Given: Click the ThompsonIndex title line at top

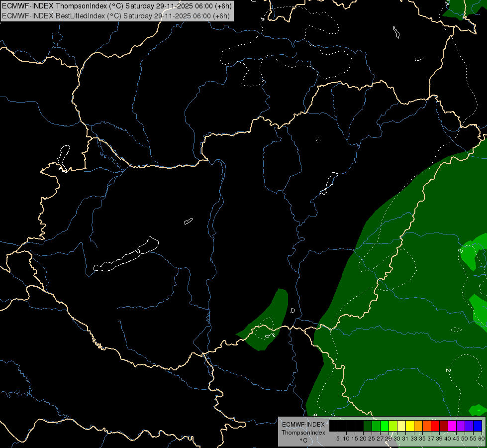Looking at the screenshot, I should pyautogui.click(x=117, y=6).
